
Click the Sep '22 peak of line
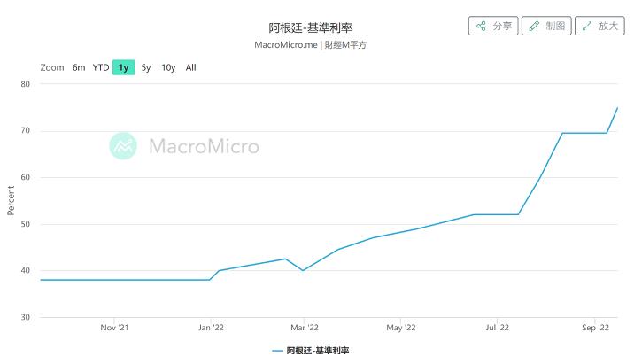(617, 108)
